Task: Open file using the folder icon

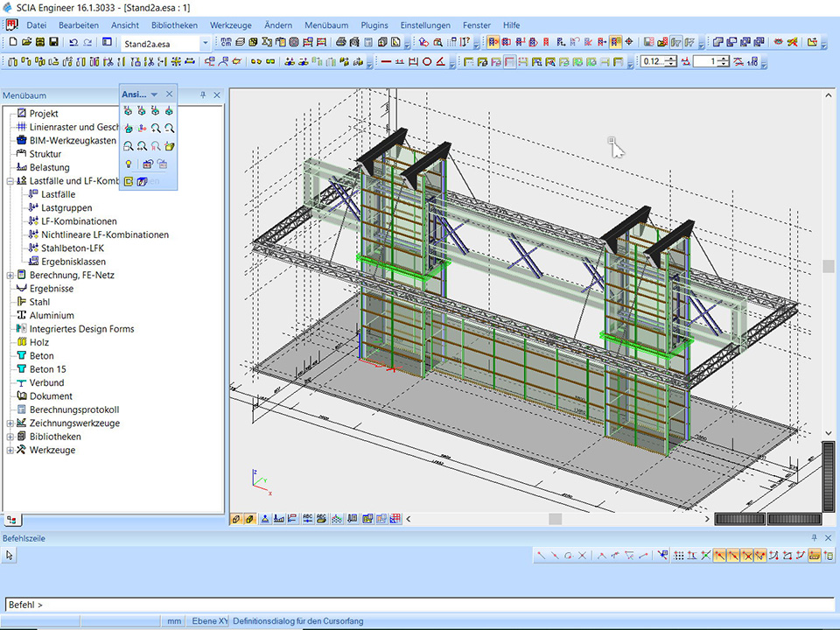Action: [x=25, y=42]
